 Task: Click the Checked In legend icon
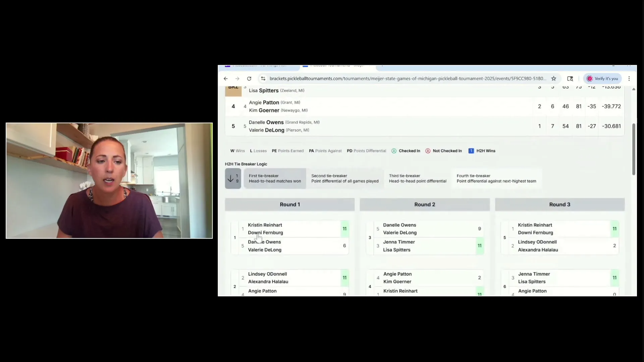point(394,151)
